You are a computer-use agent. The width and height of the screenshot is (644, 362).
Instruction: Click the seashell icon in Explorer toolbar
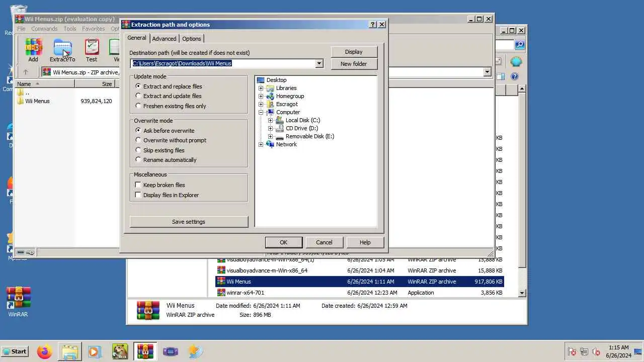[x=516, y=61]
